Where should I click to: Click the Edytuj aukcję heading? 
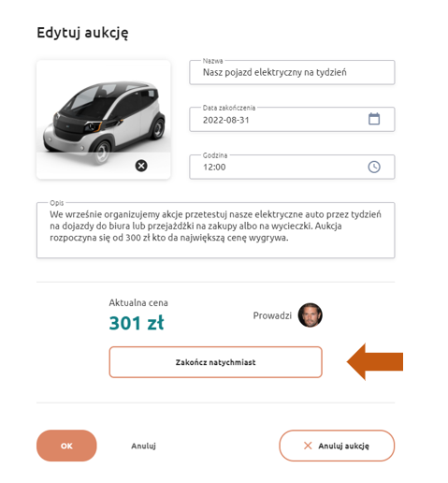[x=82, y=33]
